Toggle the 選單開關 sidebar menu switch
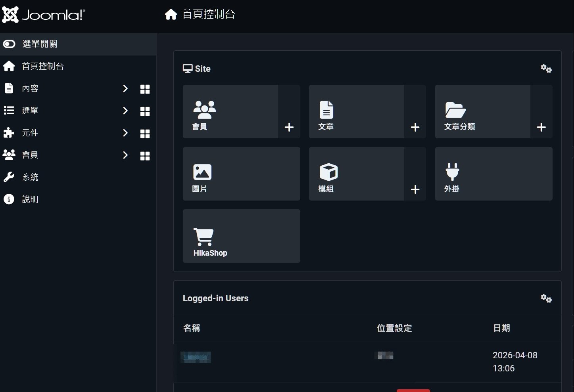574x392 pixels. [x=10, y=44]
